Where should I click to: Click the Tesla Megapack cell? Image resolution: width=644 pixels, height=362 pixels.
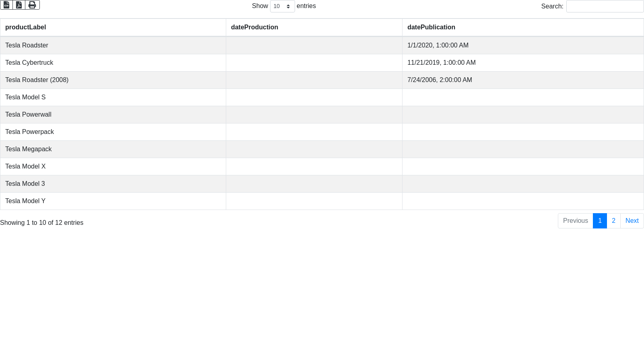tap(28, 149)
